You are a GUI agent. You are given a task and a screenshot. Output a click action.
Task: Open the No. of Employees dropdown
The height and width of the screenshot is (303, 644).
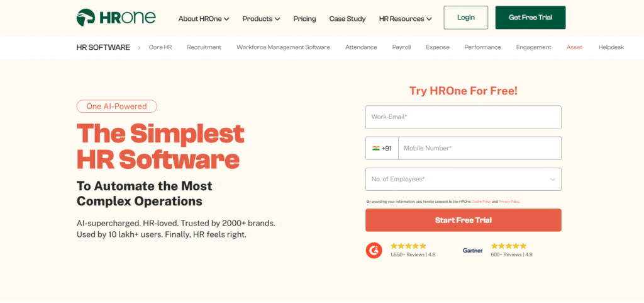click(x=464, y=180)
